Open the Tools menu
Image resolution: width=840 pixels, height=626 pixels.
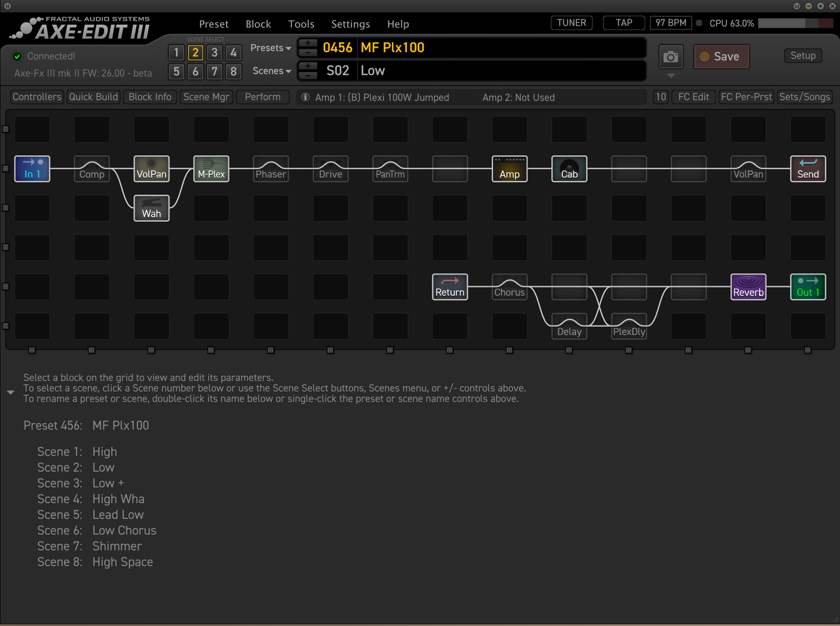click(301, 24)
